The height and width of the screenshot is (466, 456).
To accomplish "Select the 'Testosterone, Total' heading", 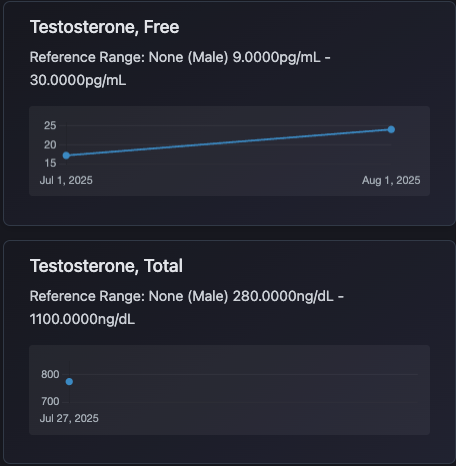I will pyautogui.click(x=106, y=266).
